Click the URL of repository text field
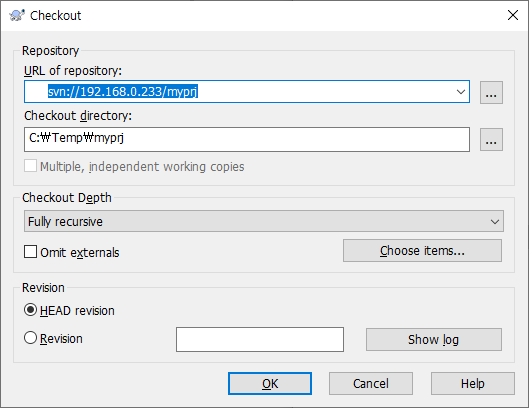 coord(247,92)
